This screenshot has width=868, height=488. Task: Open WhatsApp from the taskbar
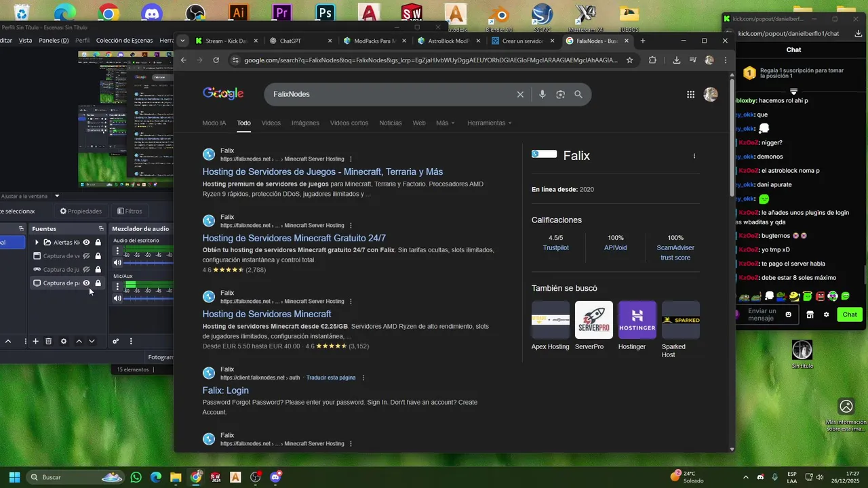(x=136, y=477)
